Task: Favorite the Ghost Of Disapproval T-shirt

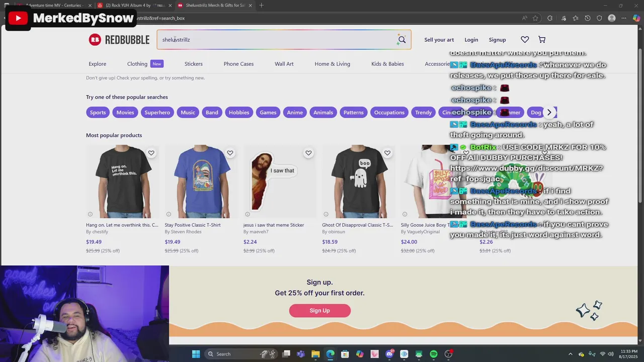Action: pos(387,153)
